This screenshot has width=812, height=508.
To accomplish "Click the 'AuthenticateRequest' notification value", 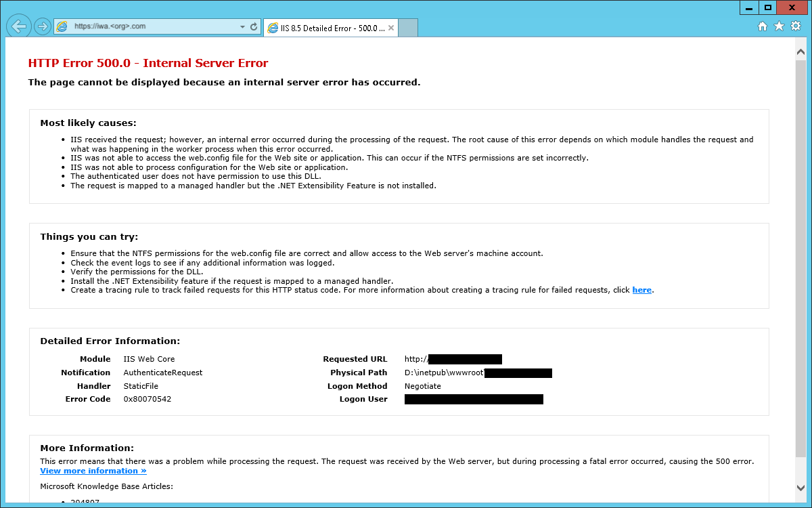I will point(163,373).
